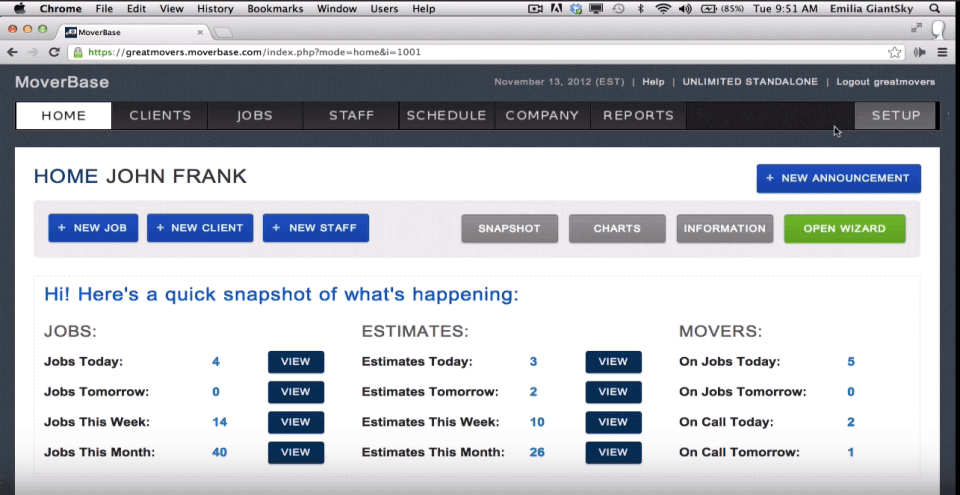Add a client with New Client button

tap(200, 228)
